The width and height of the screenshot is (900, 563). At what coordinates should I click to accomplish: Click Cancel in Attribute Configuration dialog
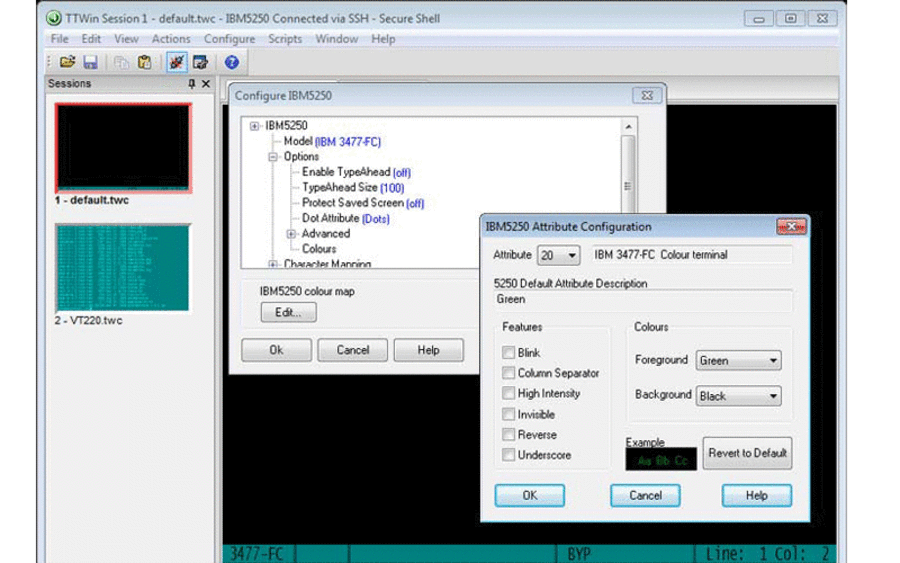click(x=645, y=495)
